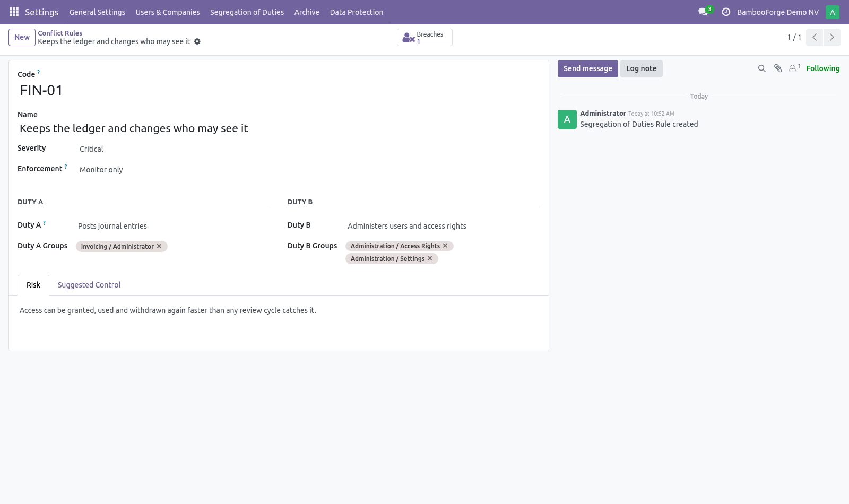
Task: Click Log note button
Action: point(641,68)
